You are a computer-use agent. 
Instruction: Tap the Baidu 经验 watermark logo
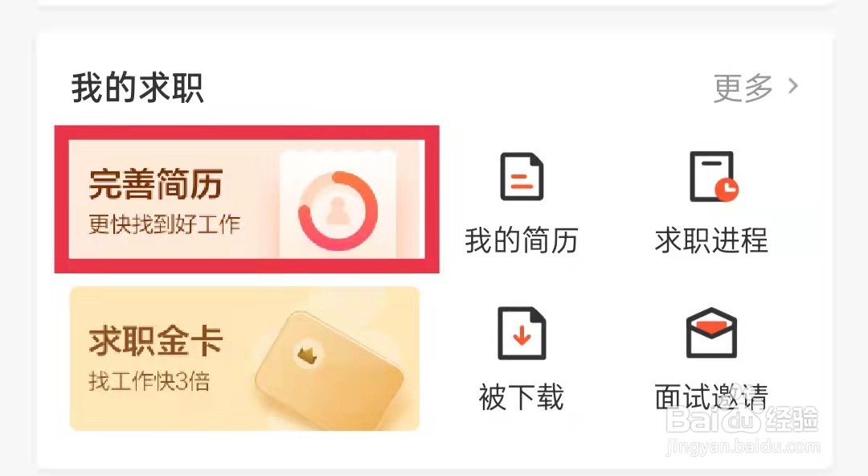(742, 420)
